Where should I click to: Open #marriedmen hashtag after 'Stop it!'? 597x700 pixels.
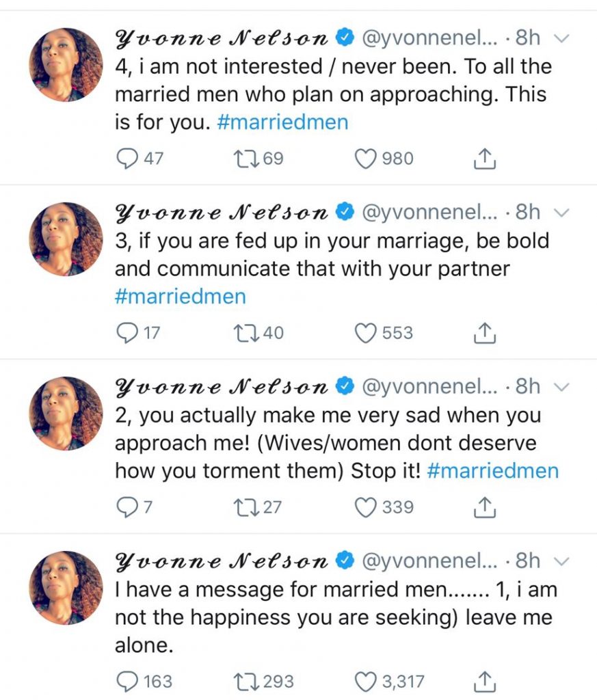tap(493, 470)
